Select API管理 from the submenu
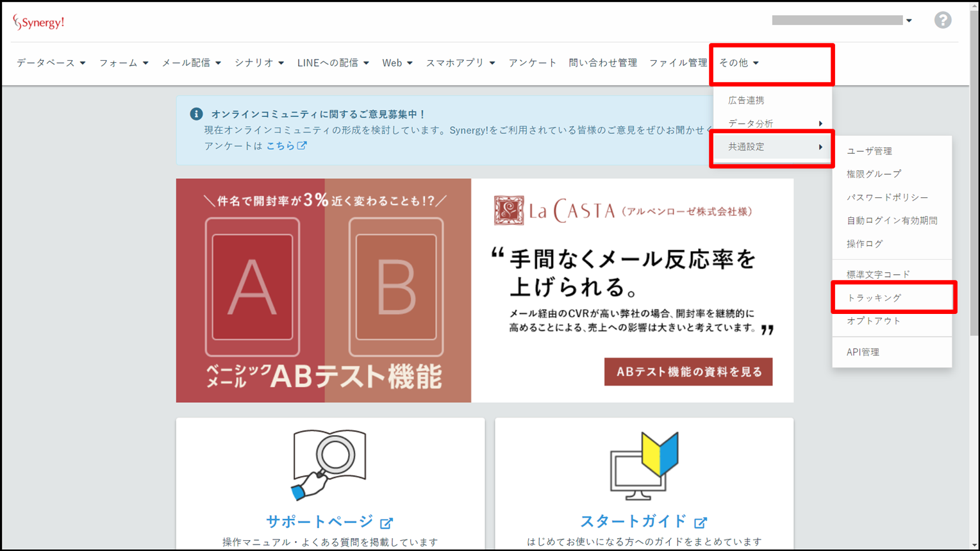The height and width of the screenshot is (551, 980). [863, 352]
